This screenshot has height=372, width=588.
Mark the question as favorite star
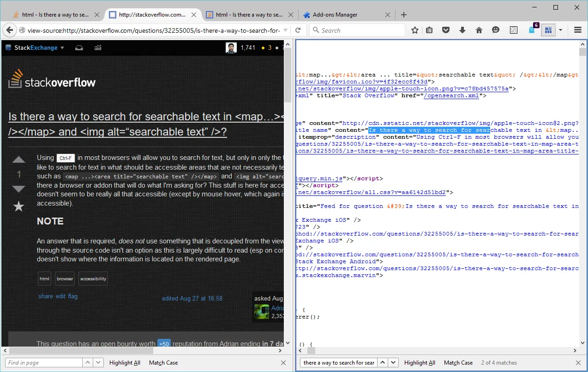(18, 206)
